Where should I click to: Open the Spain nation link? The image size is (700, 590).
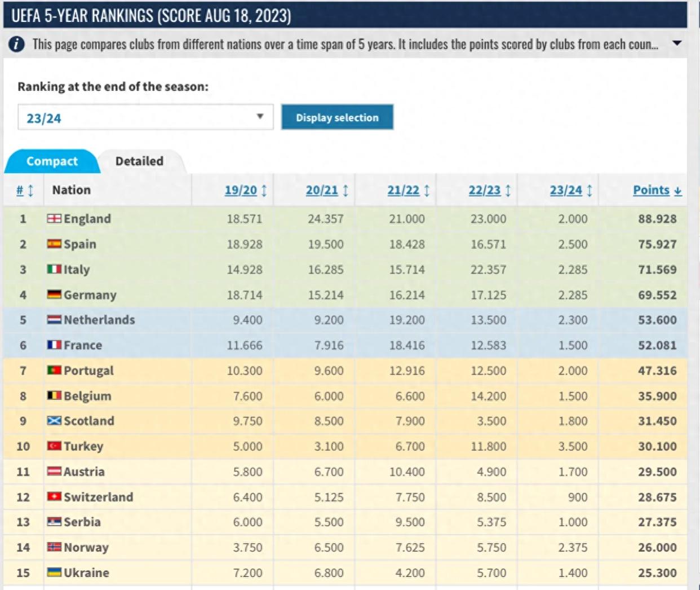79,244
